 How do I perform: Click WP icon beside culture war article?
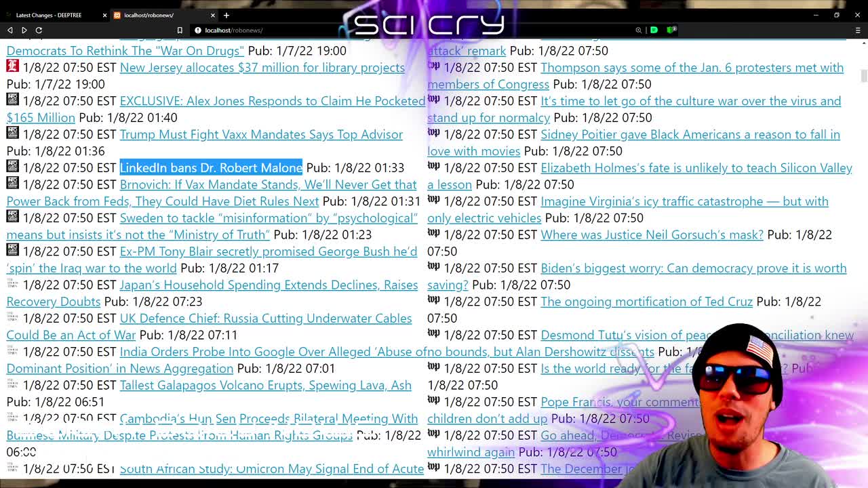click(x=433, y=99)
